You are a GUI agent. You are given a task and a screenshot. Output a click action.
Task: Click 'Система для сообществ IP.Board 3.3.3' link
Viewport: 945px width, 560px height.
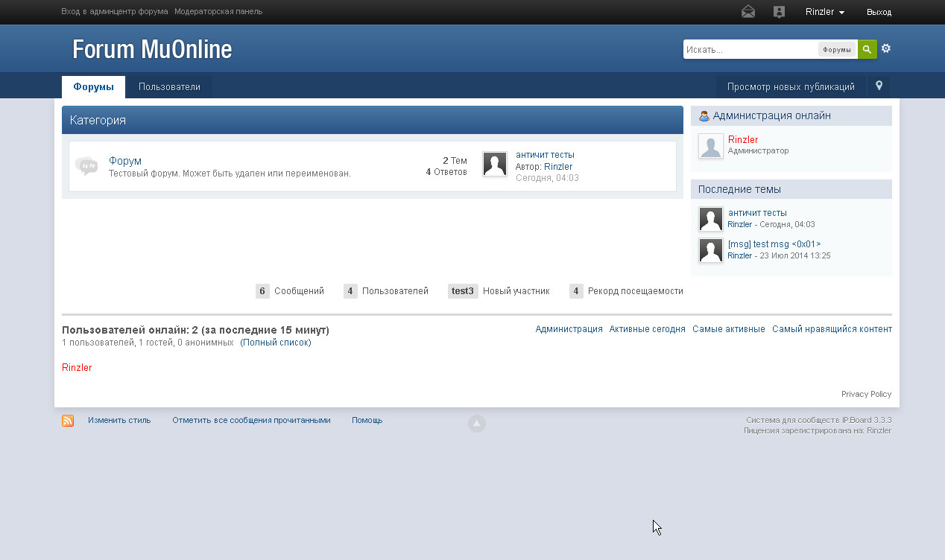(819, 420)
